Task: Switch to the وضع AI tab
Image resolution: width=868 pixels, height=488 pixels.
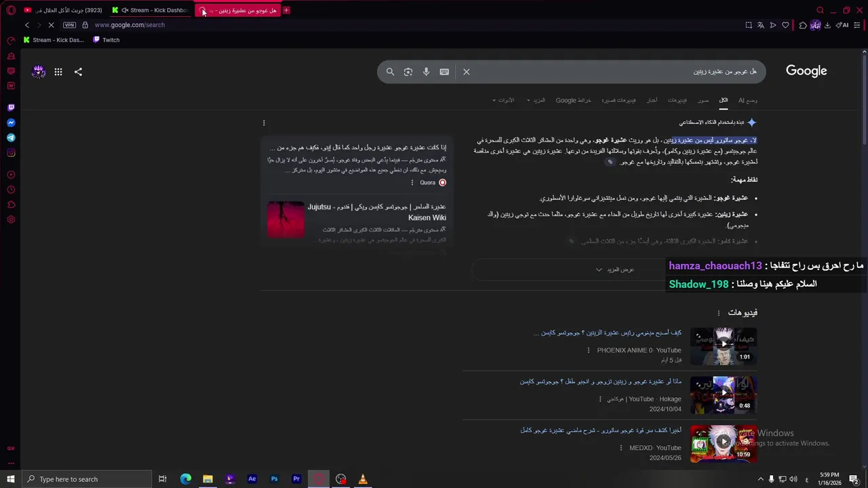Action: (748, 100)
